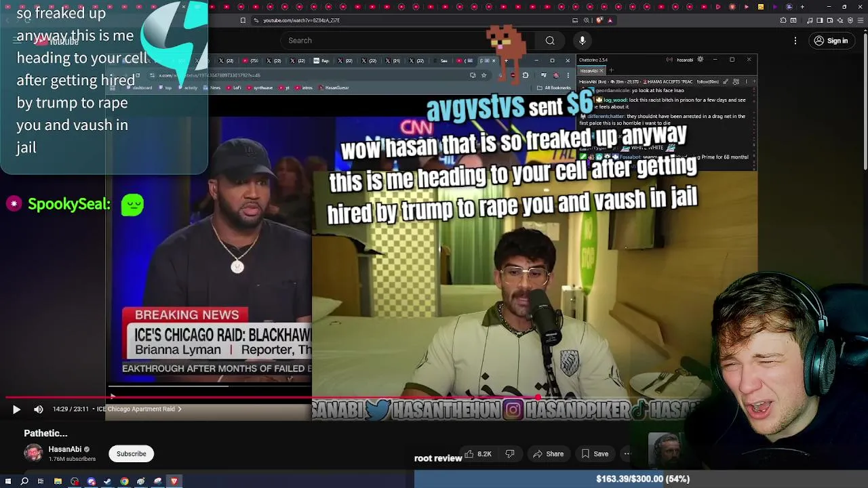This screenshot has height=488, width=868.
Task: Mute the YouTube player volume
Action: tap(39, 409)
